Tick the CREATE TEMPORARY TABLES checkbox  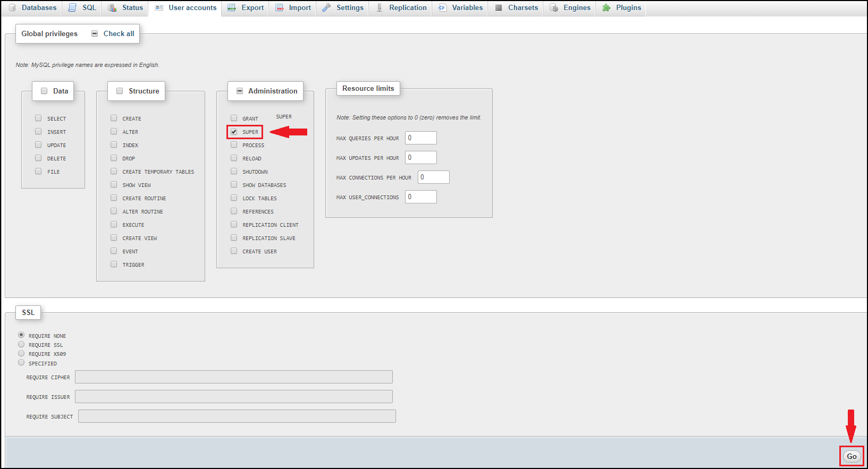(x=114, y=172)
